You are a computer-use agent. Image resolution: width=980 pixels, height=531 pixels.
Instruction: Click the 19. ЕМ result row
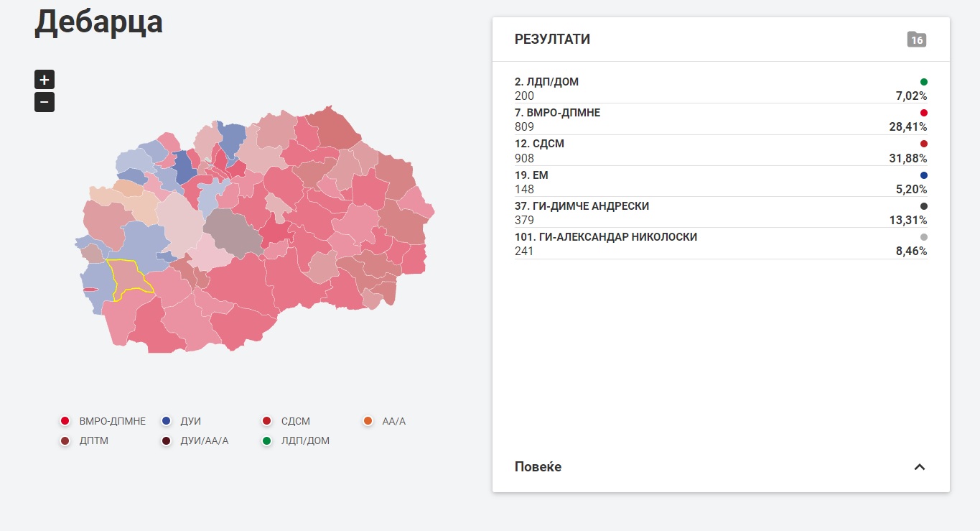[x=721, y=182]
